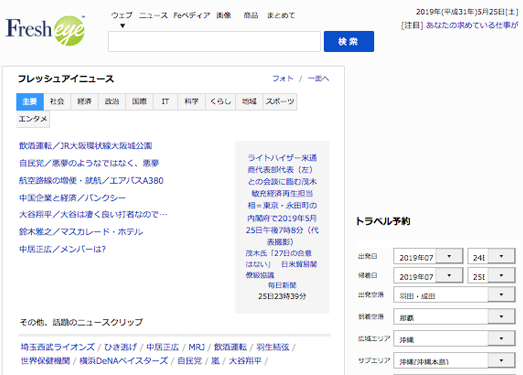Viewport: 523px width, 375px height.
Task: Open headline 中居正広／メンバーは?
Action: point(62,249)
